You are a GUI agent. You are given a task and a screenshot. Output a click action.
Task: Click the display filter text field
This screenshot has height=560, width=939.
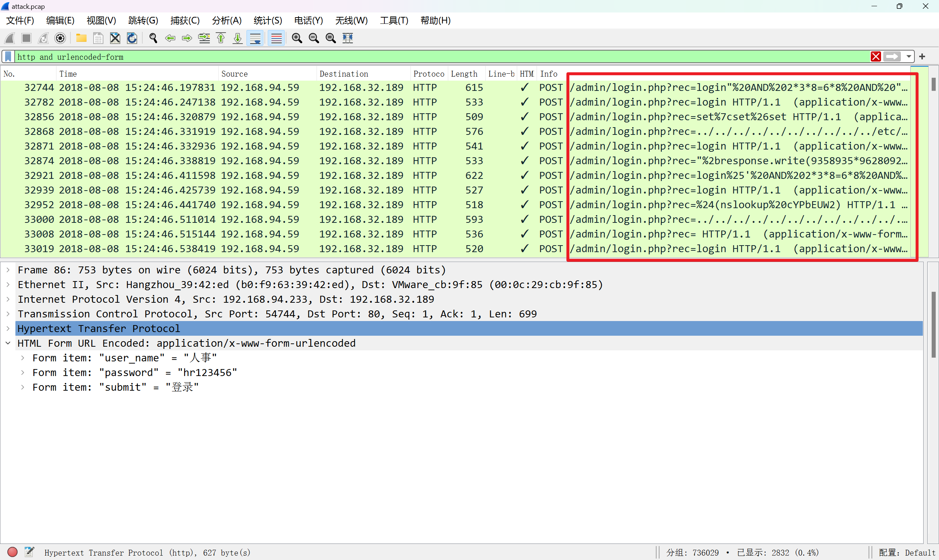click(x=415, y=56)
